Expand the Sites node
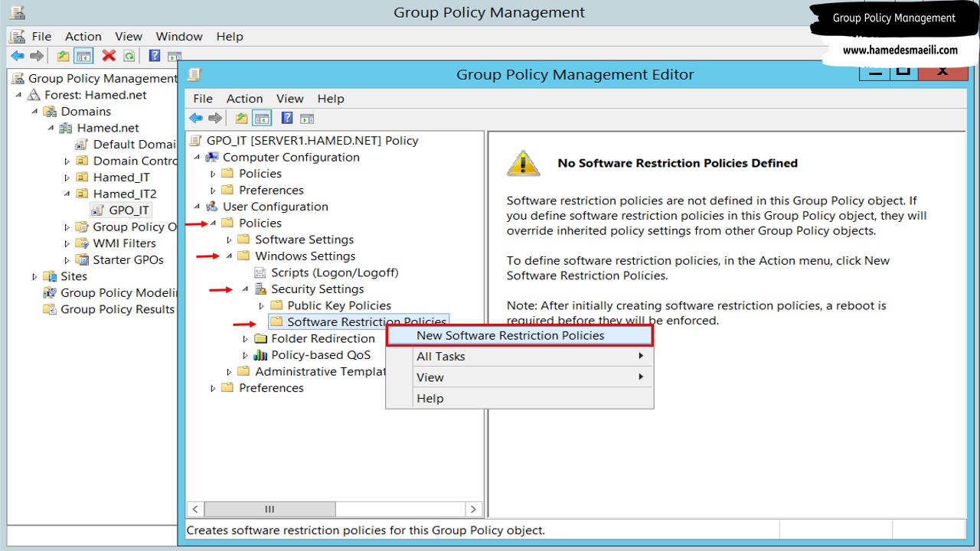Image resolution: width=980 pixels, height=551 pixels. tap(34, 276)
